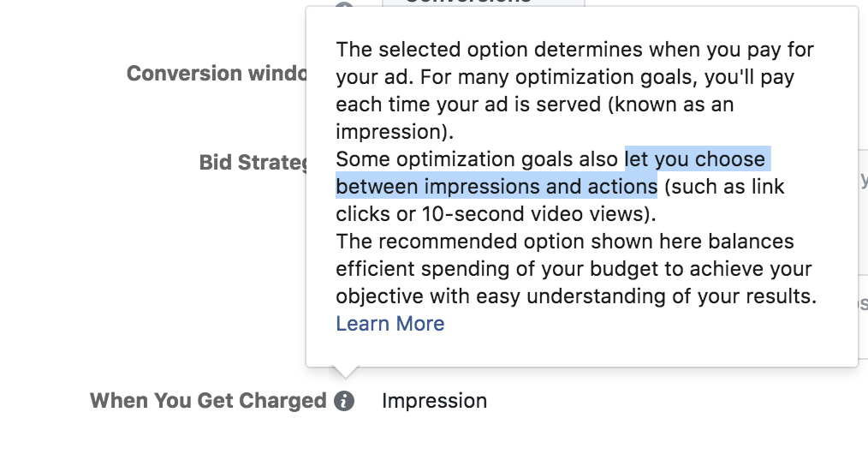
Task: Click the cut-off field right of Bid Strategy
Action: pos(862,180)
